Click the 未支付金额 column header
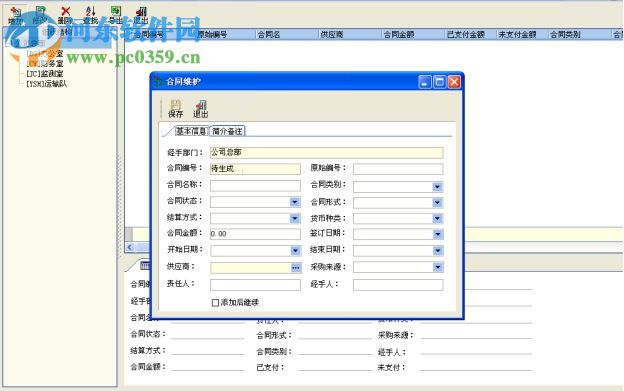The image size is (624, 391). point(522,35)
